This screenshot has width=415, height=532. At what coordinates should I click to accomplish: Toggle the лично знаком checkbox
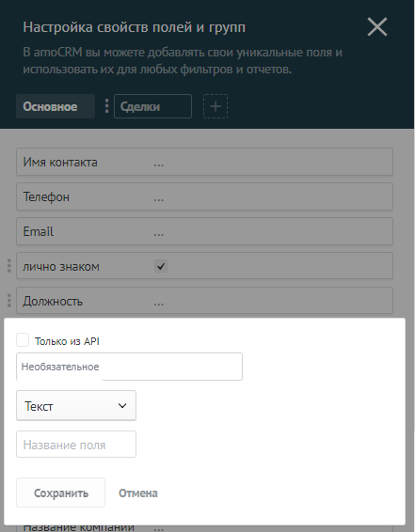coord(161,266)
